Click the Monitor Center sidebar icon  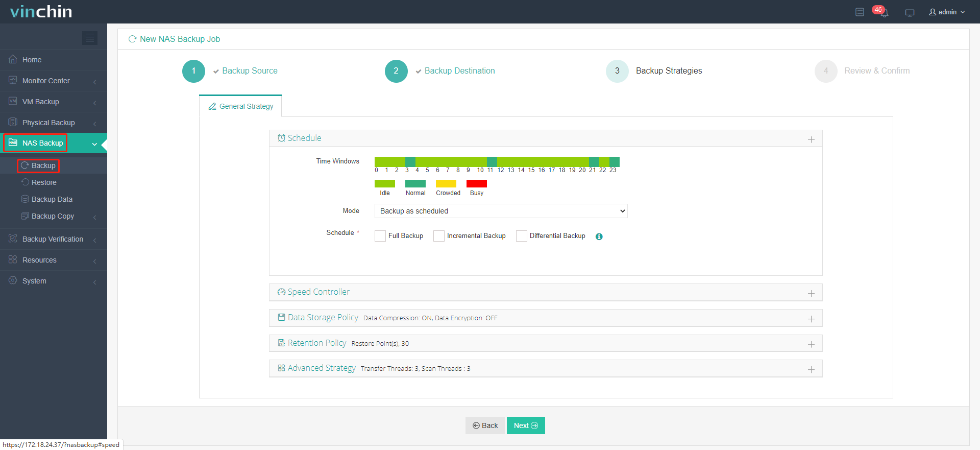pos(13,80)
